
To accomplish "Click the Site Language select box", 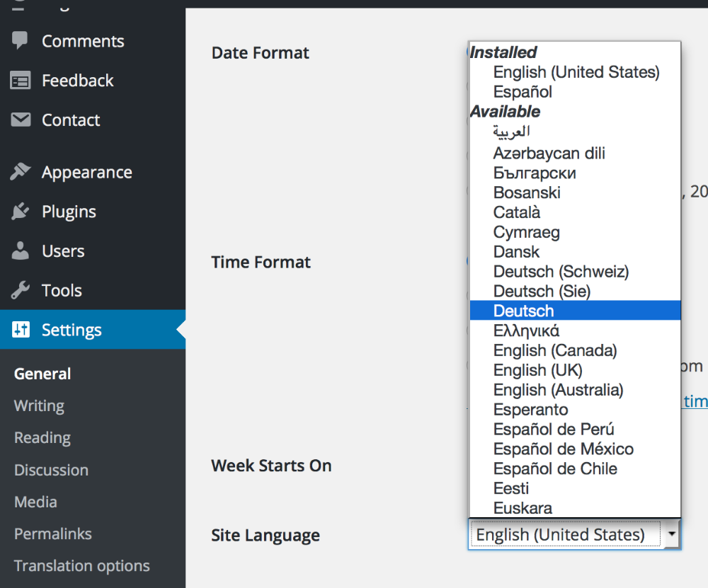I will coord(574,534).
